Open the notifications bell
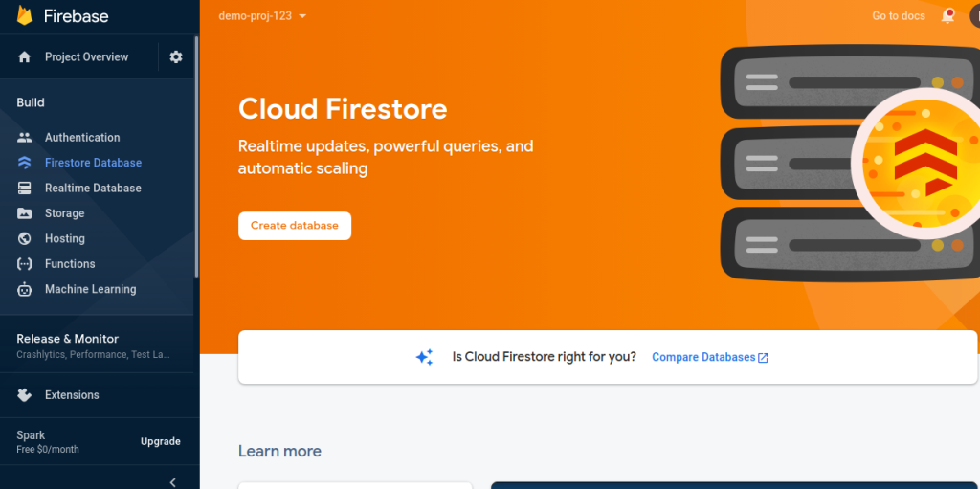 click(948, 16)
